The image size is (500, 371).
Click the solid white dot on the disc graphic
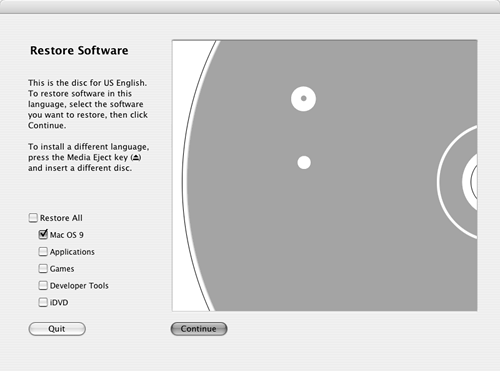(x=304, y=163)
